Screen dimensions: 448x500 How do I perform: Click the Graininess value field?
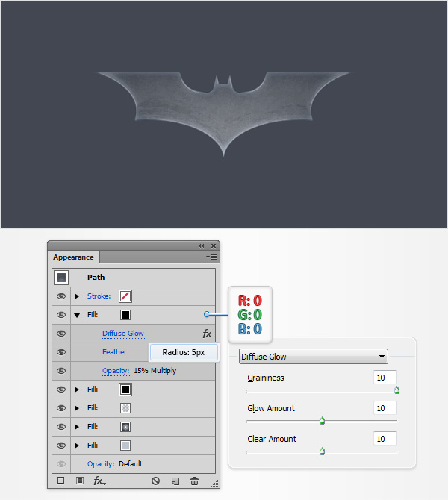[385, 378]
